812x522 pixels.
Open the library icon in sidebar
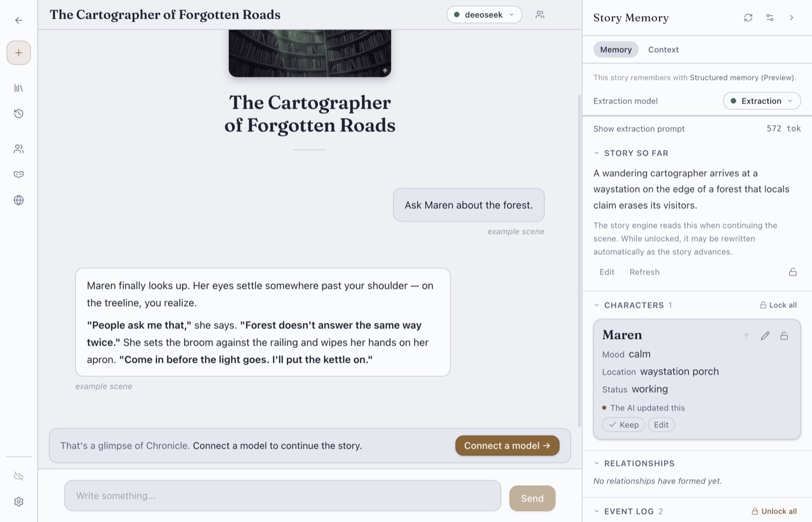[19, 88]
